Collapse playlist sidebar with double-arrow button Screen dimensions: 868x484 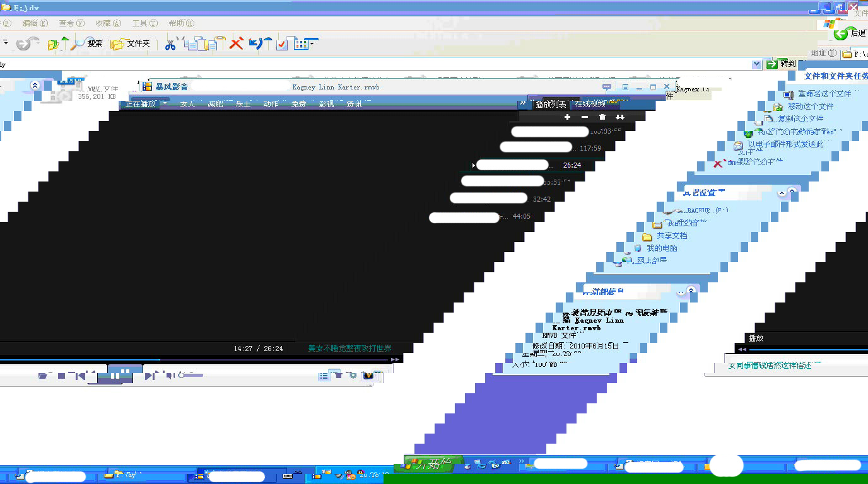coord(523,103)
